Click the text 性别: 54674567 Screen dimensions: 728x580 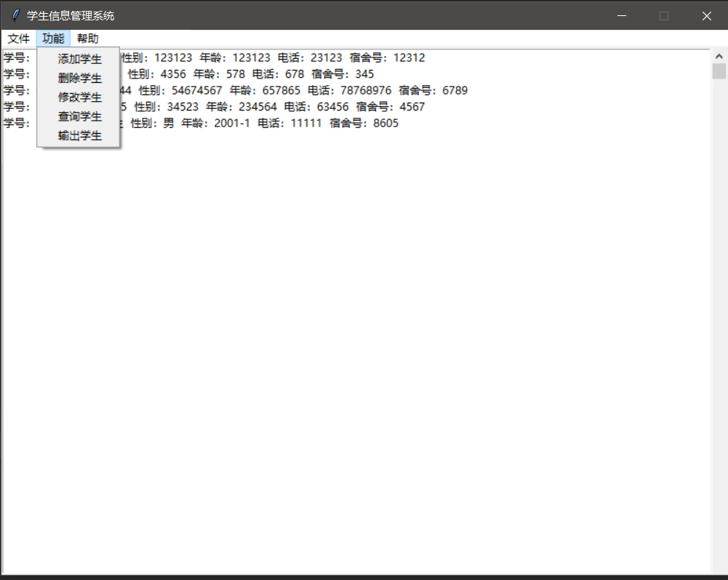[x=180, y=90]
